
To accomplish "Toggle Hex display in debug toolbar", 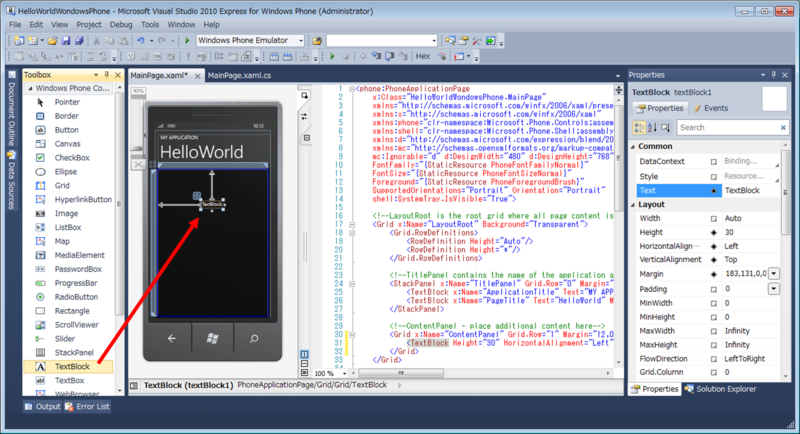I will [423, 57].
